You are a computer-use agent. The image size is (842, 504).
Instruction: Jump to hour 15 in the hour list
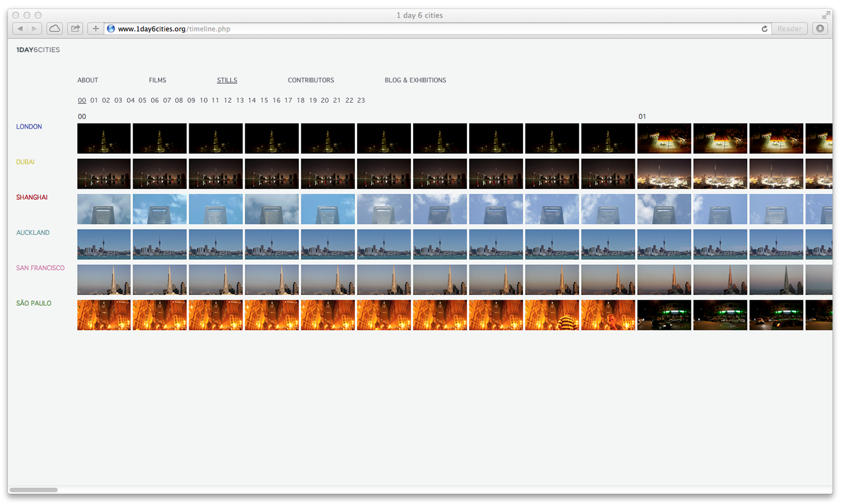click(x=264, y=100)
